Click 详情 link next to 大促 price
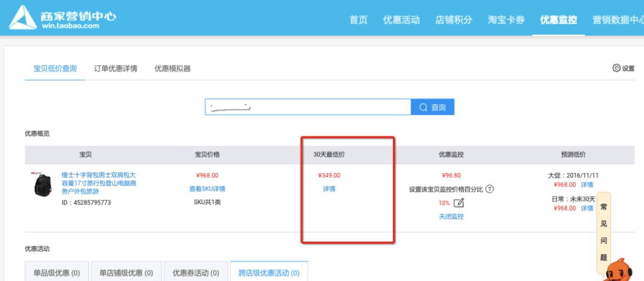Image resolution: width=644 pixels, height=281 pixels. click(x=587, y=185)
